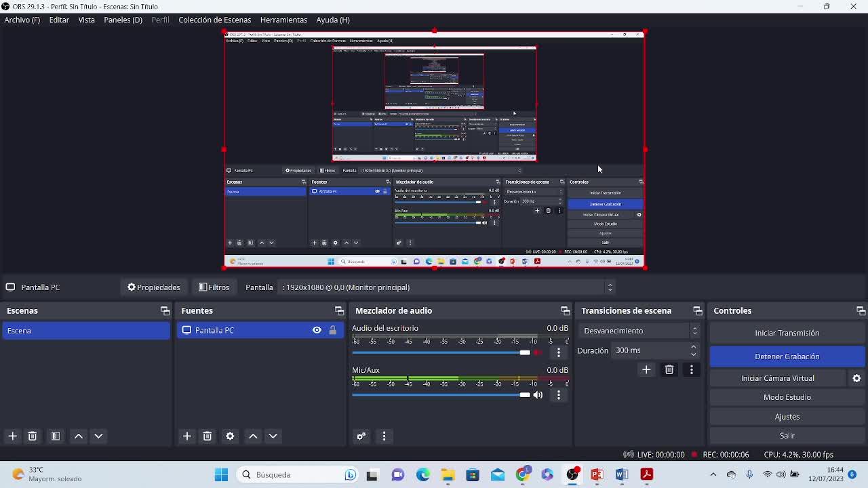Open the Desvanecimiento transition dropdown
Screen dimensions: 868x488
(x=640, y=331)
